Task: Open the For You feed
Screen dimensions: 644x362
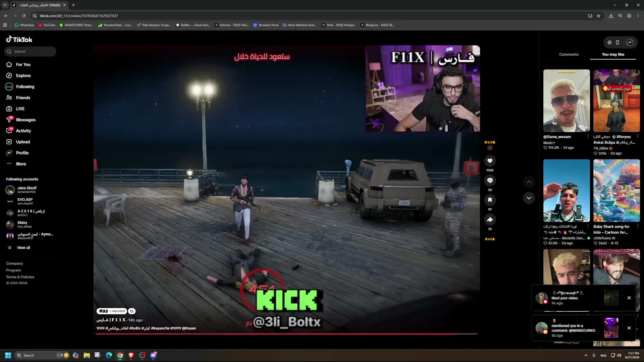Action: [x=18, y=64]
